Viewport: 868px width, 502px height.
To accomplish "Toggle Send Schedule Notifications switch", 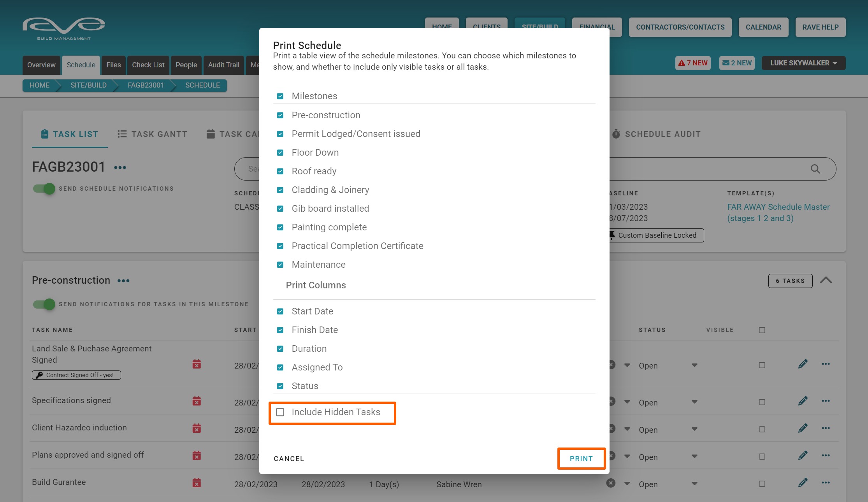I will click(x=44, y=189).
